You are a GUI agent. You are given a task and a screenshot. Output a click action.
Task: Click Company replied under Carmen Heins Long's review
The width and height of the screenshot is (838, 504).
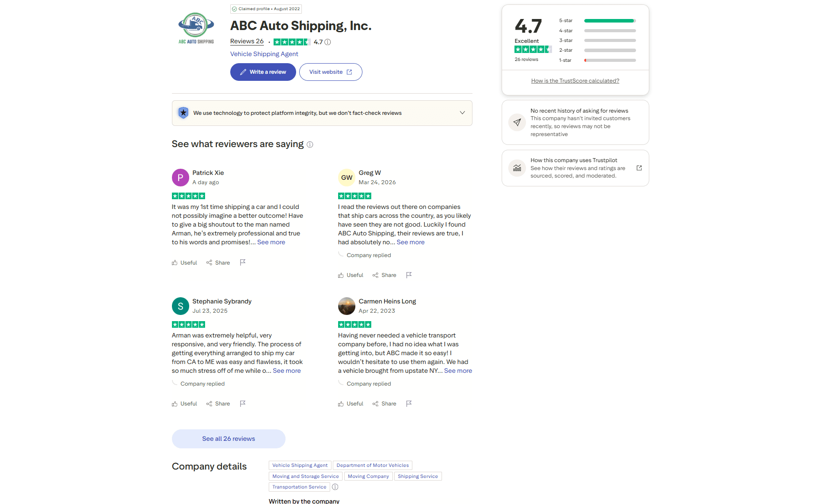click(x=369, y=384)
